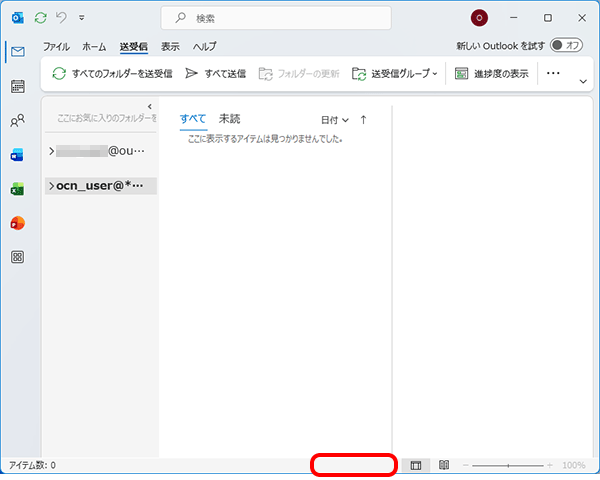
Task: Expand the ocn_user account folder
Action: 51,186
